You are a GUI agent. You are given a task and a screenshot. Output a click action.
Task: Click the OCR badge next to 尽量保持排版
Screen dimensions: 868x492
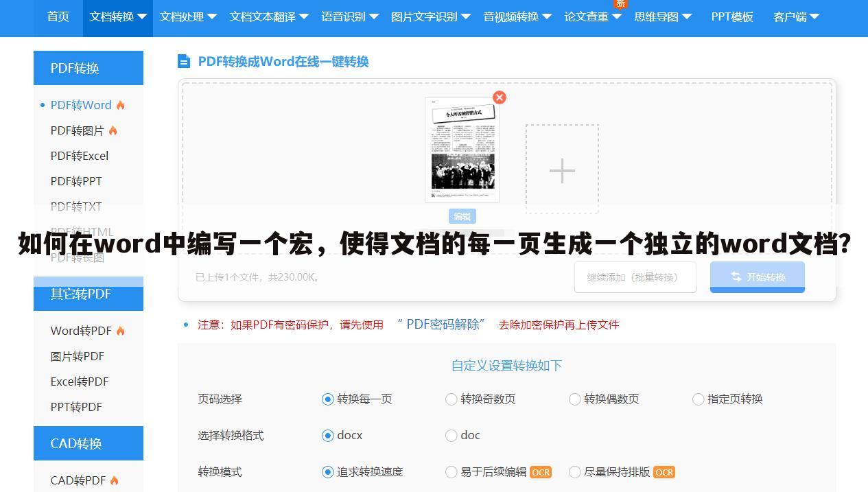[664, 472]
